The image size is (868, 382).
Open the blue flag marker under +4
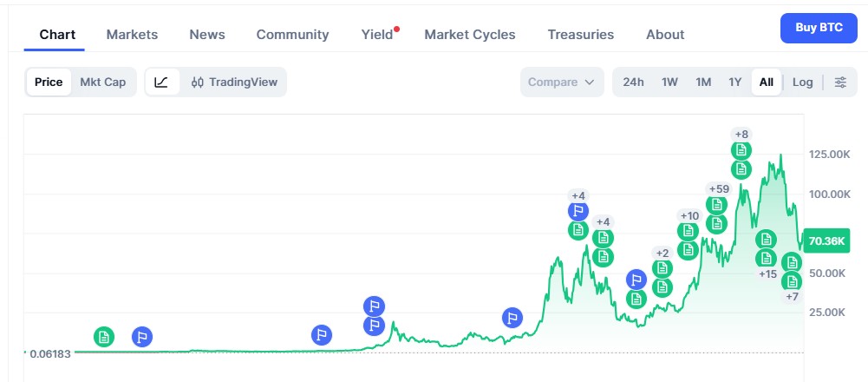pyautogui.click(x=578, y=210)
